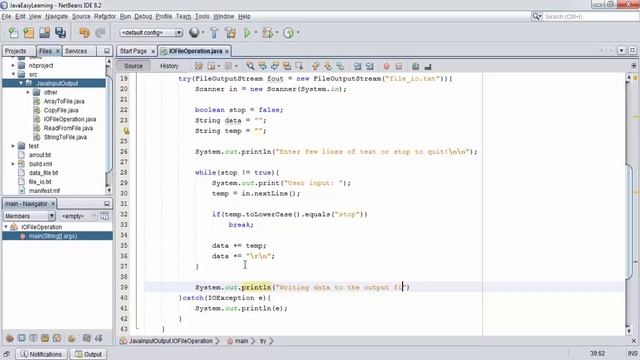Collapse the IOFileOperation class node in Navigator
The image size is (640, 360).
(x=6, y=227)
